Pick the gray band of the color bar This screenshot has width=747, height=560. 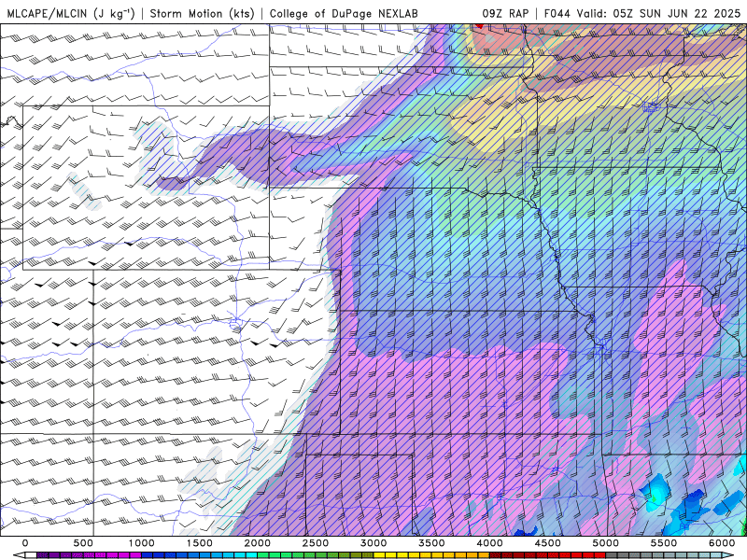point(665,555)
